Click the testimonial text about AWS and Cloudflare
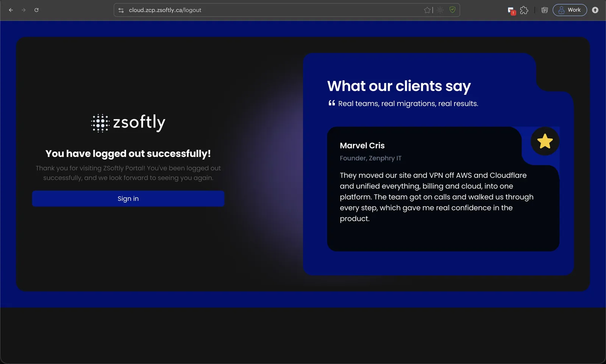This screenshot has width=606, height=364. pyautogui.click(x=437, y=197)
